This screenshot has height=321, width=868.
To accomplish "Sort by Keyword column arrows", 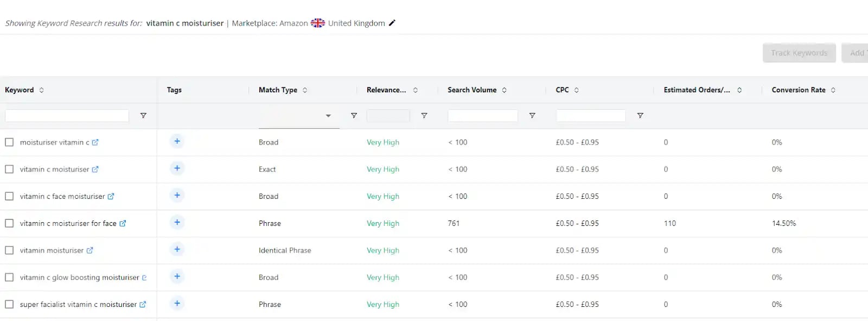I will pos(42,90).
